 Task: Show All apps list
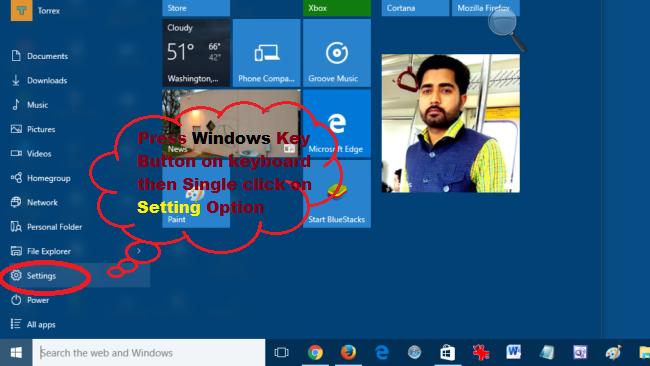tap(33, 325)
